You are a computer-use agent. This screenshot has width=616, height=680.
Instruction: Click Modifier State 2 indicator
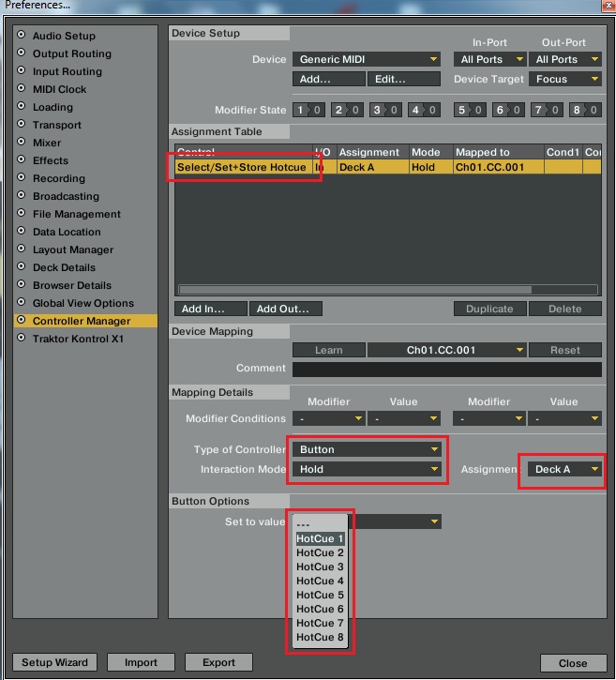347,110
